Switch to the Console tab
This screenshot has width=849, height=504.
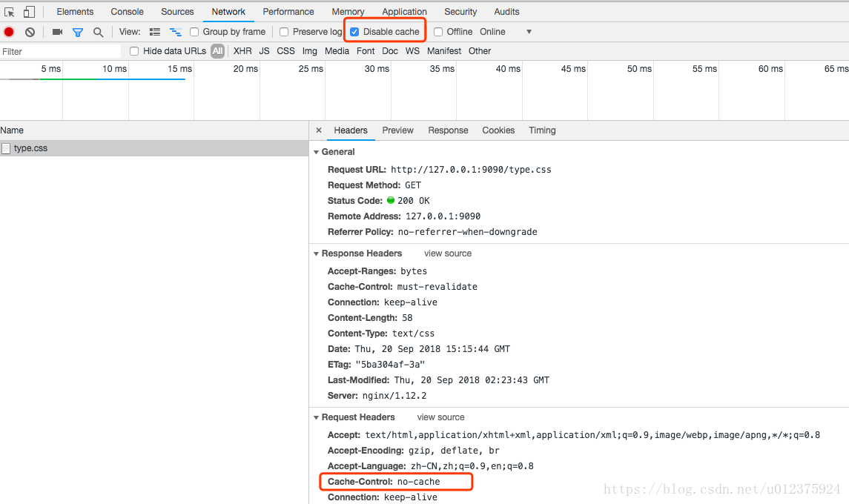pos(127,12)
